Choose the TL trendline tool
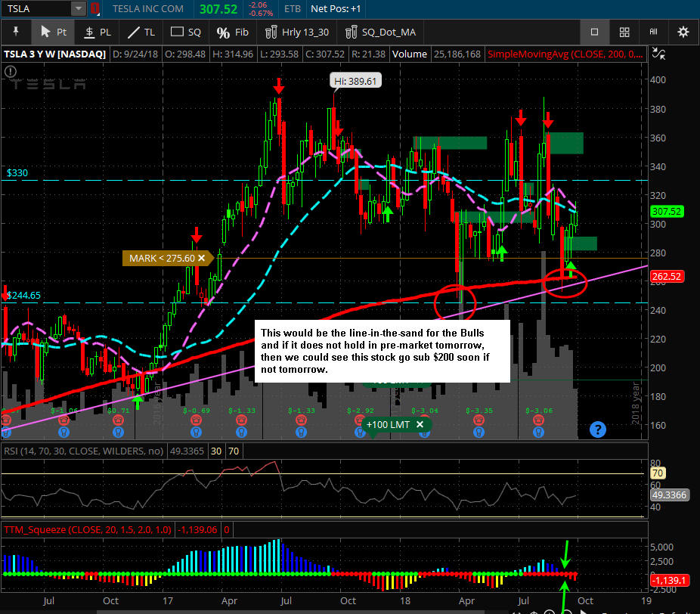Image resolution: width=700 pixels, height=614 pixels. tap(141, 33)
